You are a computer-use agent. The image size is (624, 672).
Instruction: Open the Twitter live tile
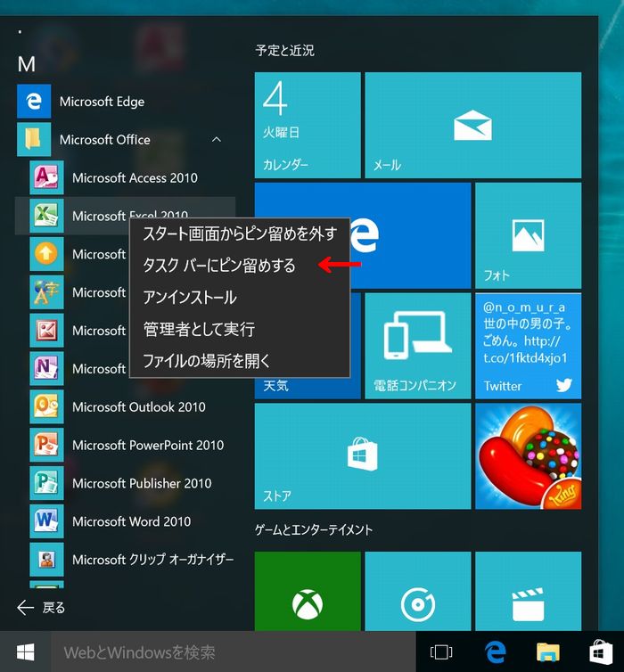tap(528, 346)
